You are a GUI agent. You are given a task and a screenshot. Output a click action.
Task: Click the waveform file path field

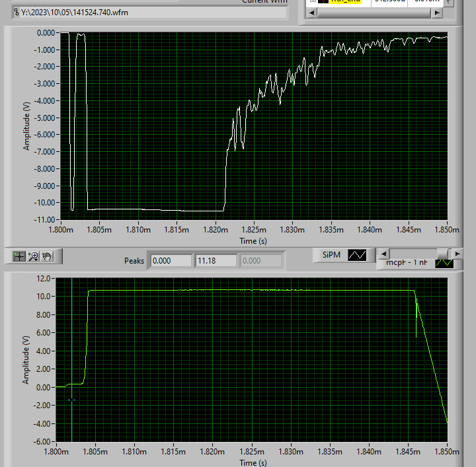[x=153, y=13]
